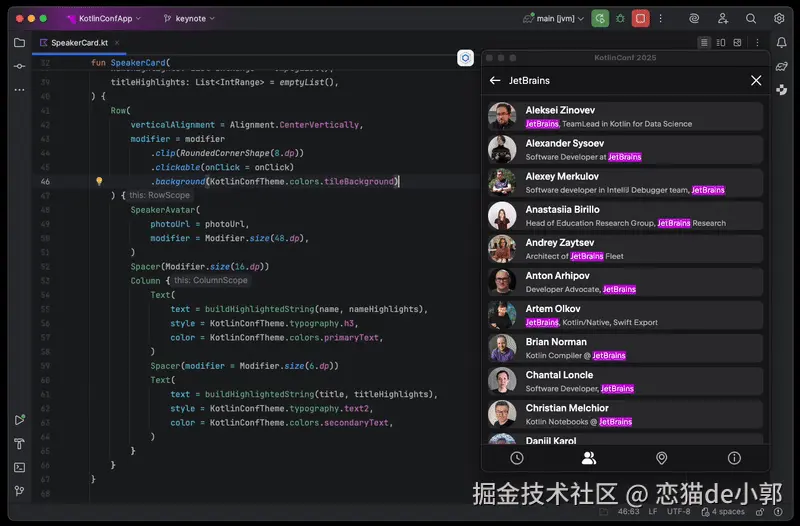This screenshot has height=526, width=800.
Task: Click the intention lightbulb on line 46
Action: [x=99, y=181]
